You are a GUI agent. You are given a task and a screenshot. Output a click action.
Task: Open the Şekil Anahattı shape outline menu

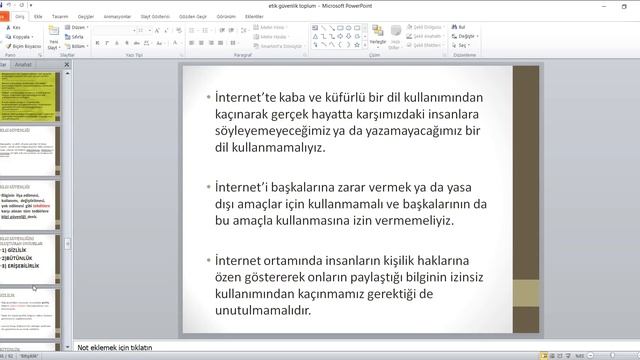425,36
